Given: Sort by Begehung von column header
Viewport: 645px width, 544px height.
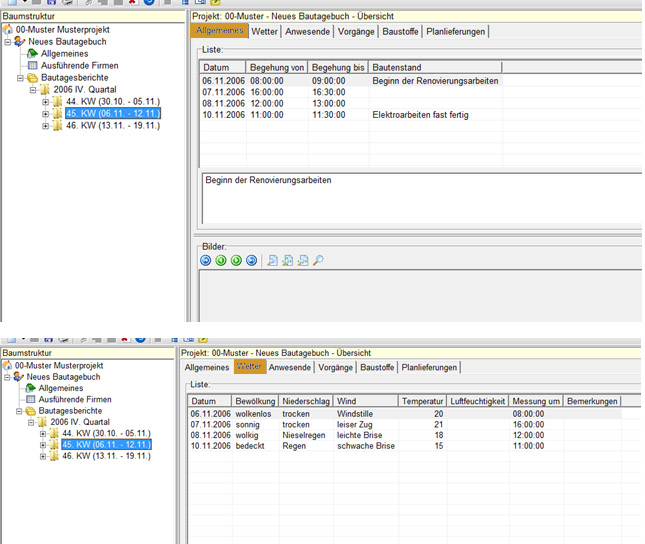Looking at the screenshot, I should tap(277, 67).
